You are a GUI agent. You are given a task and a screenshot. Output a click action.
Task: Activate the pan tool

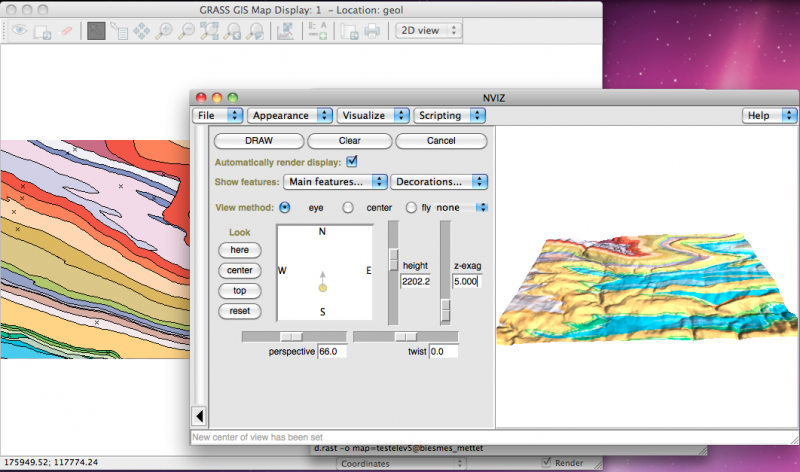[x=141, y=31]
